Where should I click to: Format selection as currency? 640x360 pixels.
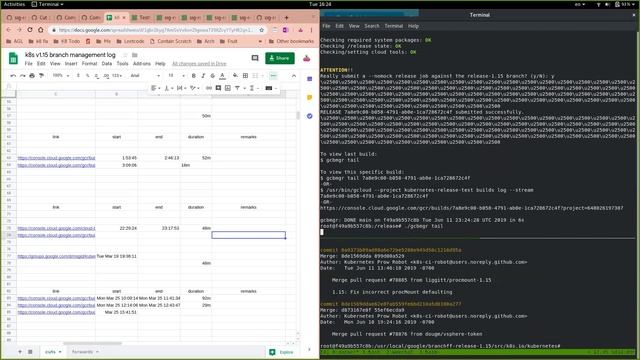point(78,76)
